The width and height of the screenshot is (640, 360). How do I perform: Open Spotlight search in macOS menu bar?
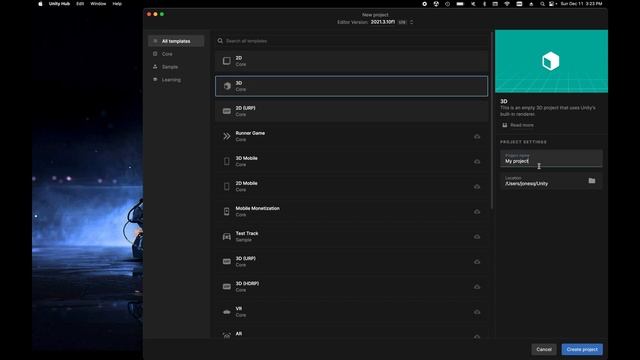(542, 4)
